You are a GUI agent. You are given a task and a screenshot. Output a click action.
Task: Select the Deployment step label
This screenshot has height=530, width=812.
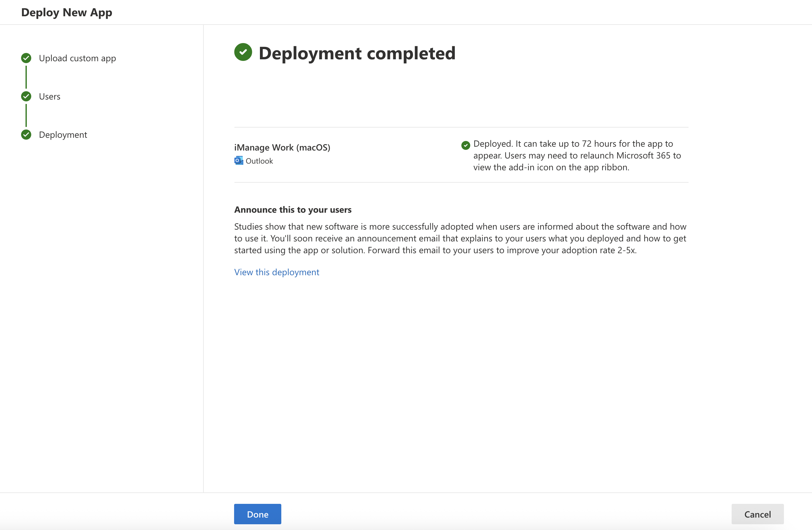[x=63, y=135]
